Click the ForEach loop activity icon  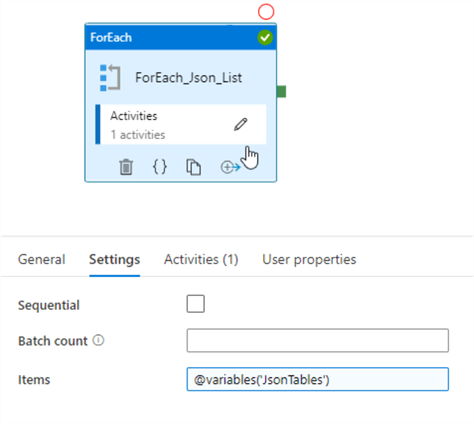[110, 78]
